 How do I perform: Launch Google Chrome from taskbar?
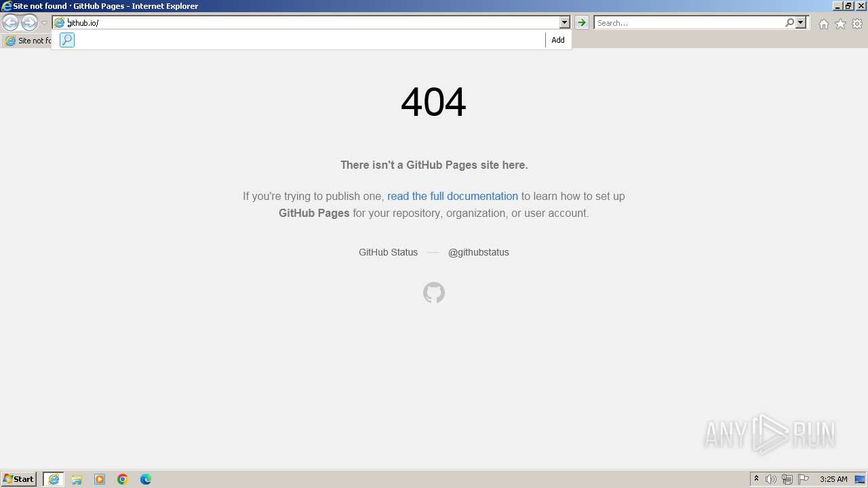coord(123,479)
